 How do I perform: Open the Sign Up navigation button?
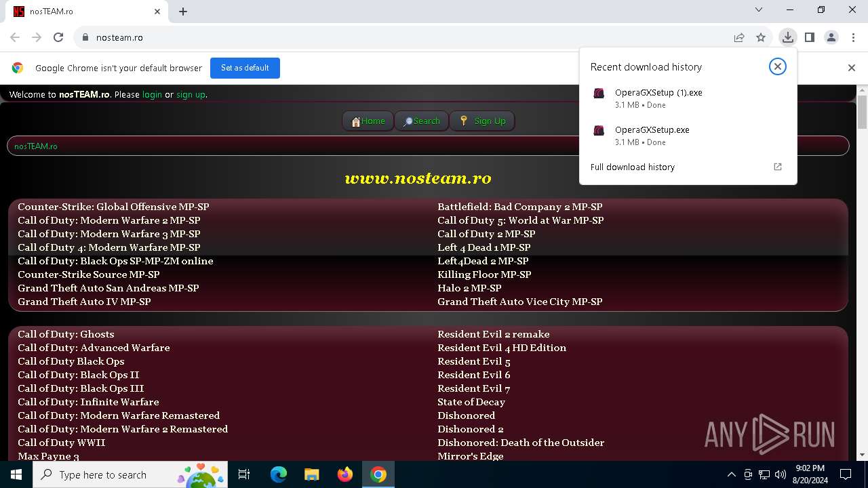(482, 121)
